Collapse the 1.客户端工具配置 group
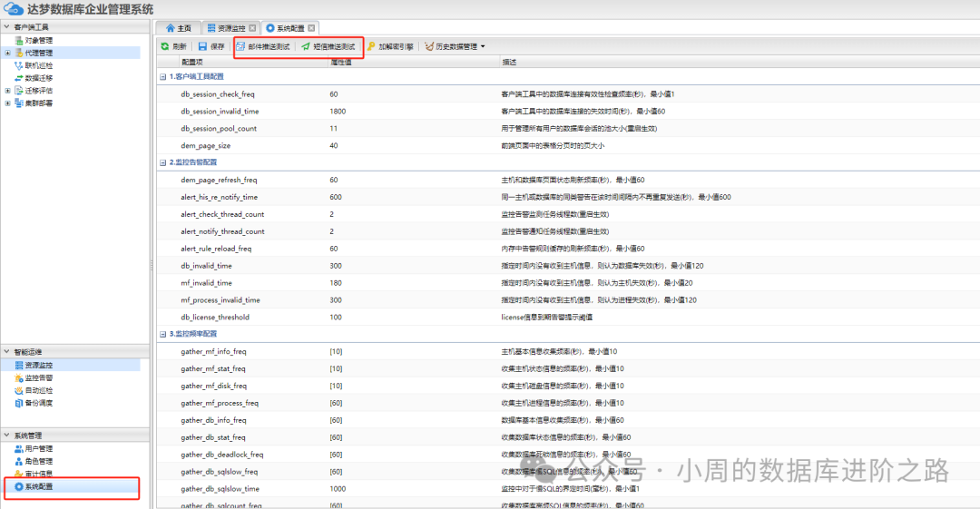Screen dimensions: 980x509 (x=163, y=77)
